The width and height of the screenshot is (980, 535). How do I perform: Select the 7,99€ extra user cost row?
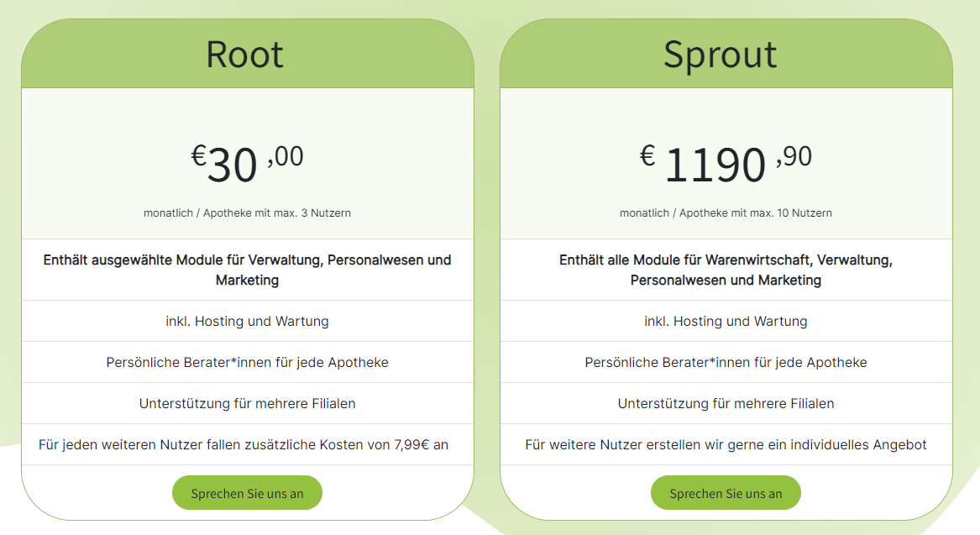[x=247, y=444]
